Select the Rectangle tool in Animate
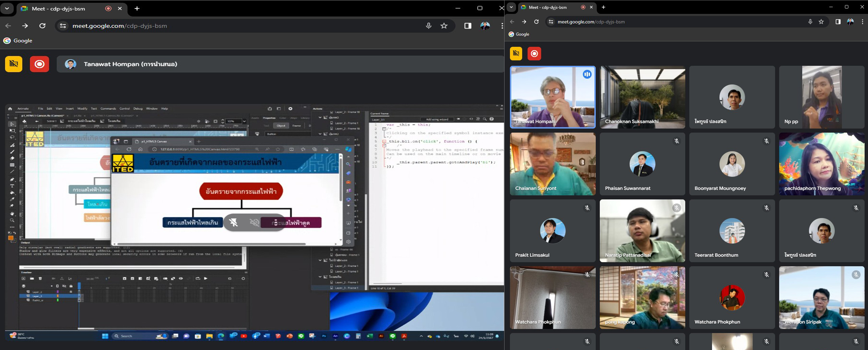 pos(12,165)
